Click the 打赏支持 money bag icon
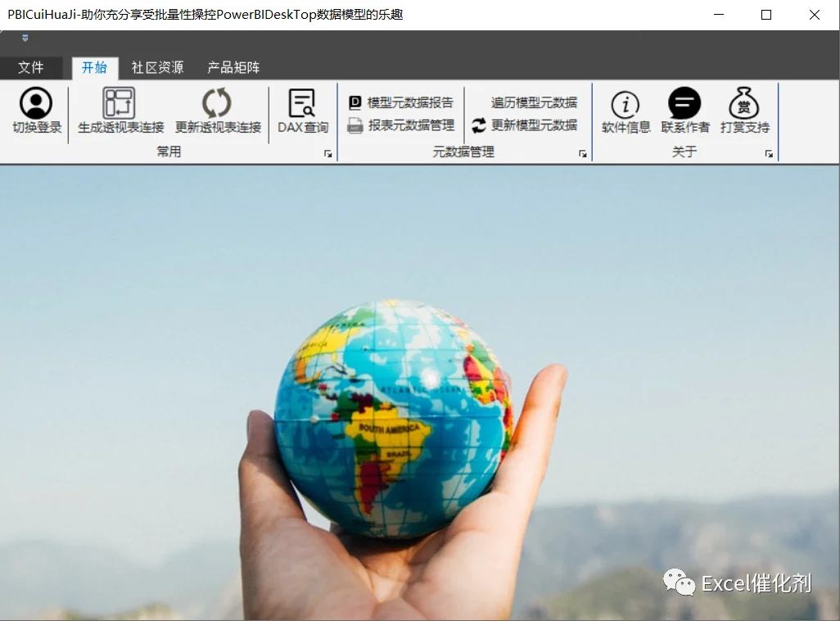This screenshot has width=840, height=621. coord(744,102)
